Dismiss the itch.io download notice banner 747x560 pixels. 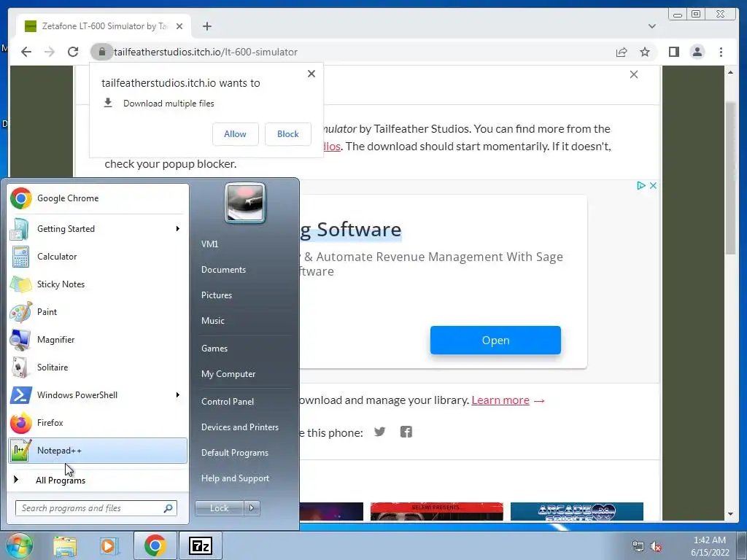(634, 74)
